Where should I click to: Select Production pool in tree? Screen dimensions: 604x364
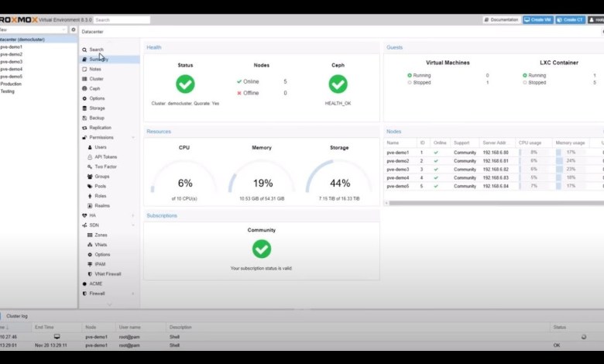click(11, 84)
